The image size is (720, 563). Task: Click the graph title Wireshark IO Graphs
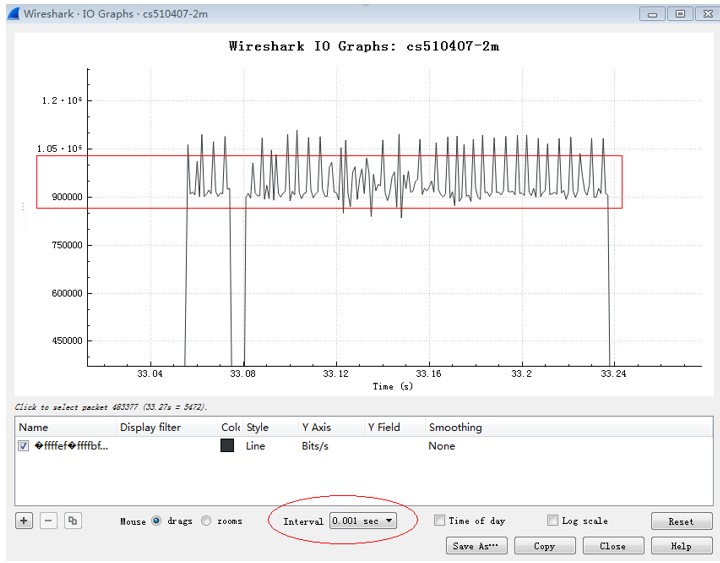364,46
